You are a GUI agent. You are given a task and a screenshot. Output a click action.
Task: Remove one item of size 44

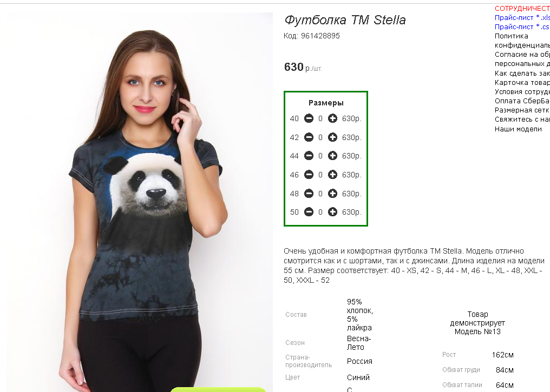pyautogui.click(x=309, y=156)
